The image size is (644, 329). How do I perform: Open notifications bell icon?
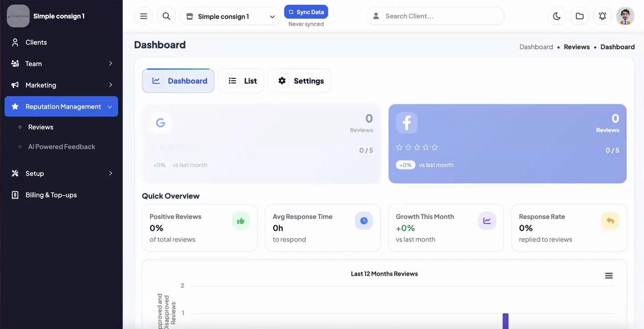coord(602,16)
